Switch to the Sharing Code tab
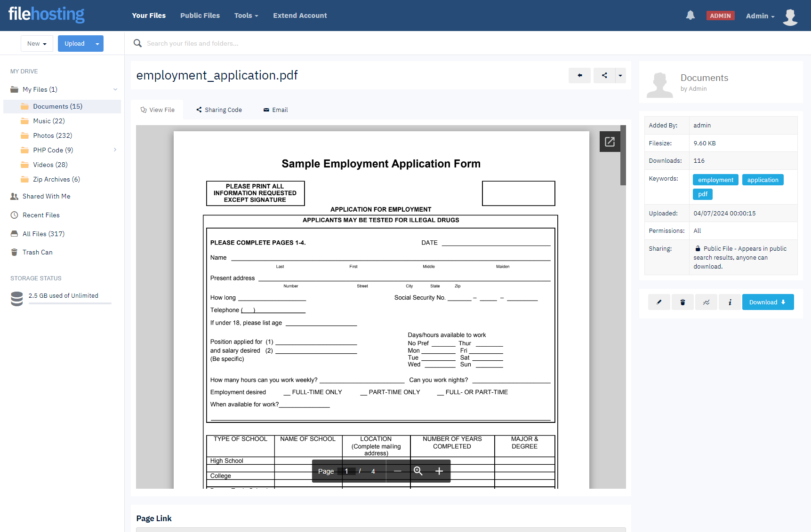811x532 pixels. coord(219,110)
